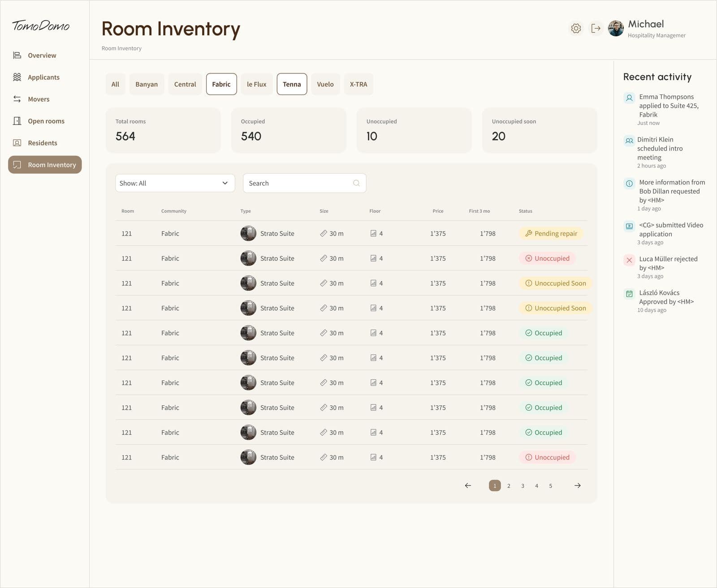Viewport: 717px width, 588px height.
Task: Go to next page with right arrow
Action: (578, 485)
